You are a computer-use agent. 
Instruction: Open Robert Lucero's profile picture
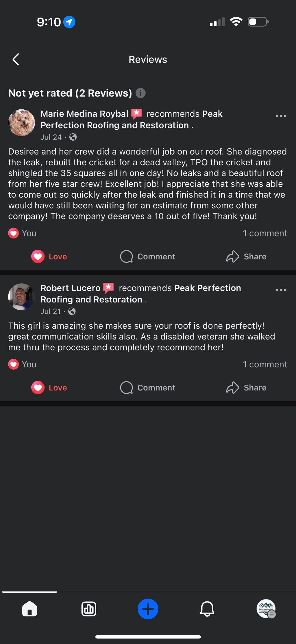click(x=22, y=297)
